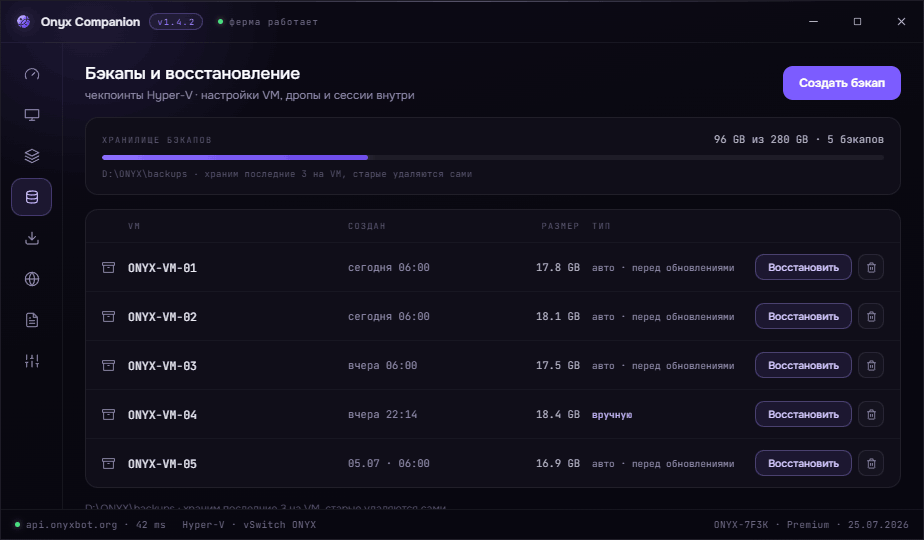Restore the ONYX-VM-03 backup

pos(803,366)
